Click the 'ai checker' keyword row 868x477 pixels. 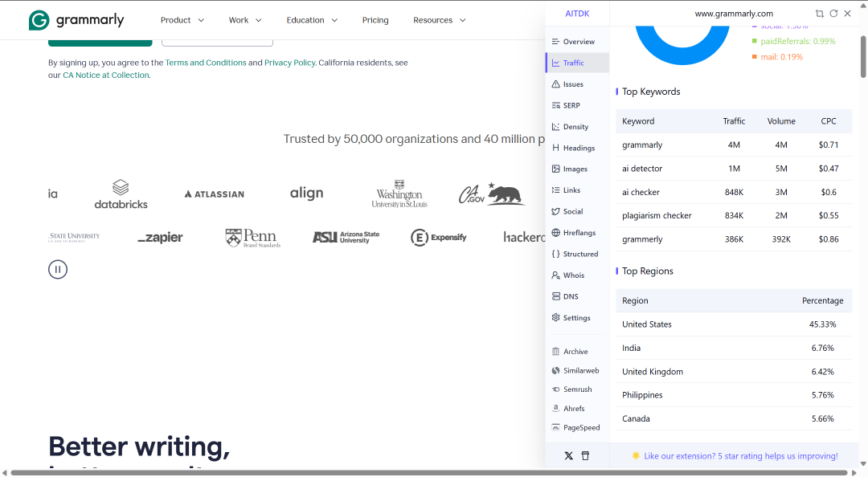[x=734, y=192]
